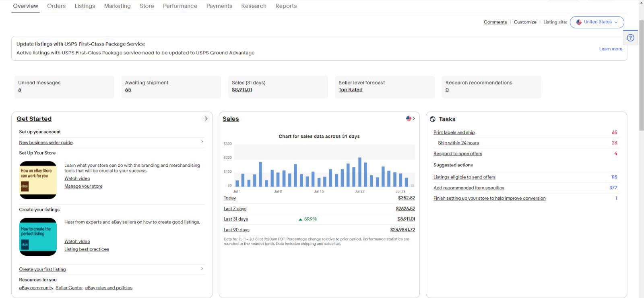Click the tallest sales bar near Jul 22
The height and width of the screenshot is (298, 644).
[x=360, y=172]
